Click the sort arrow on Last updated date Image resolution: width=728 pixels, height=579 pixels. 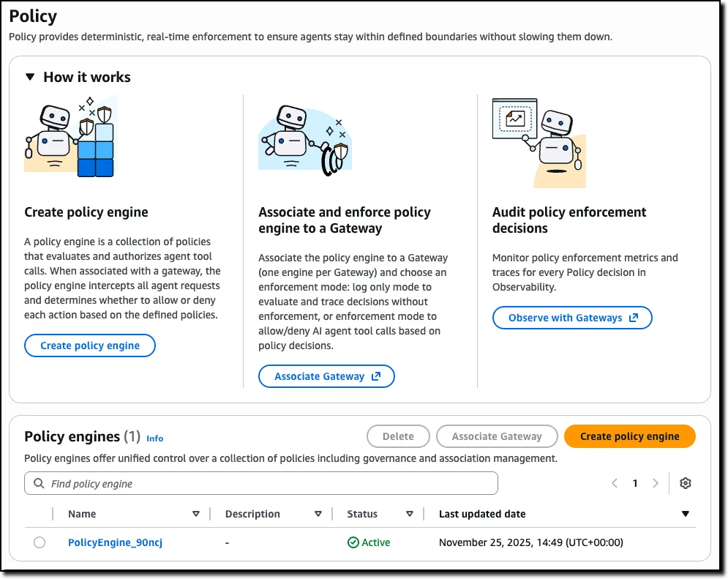[685, 513]
